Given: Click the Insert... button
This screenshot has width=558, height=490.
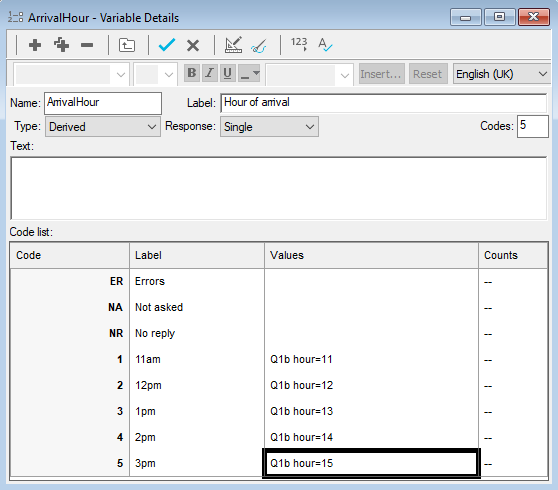Looking at the screenshot, I should click(x=381, y=74).
